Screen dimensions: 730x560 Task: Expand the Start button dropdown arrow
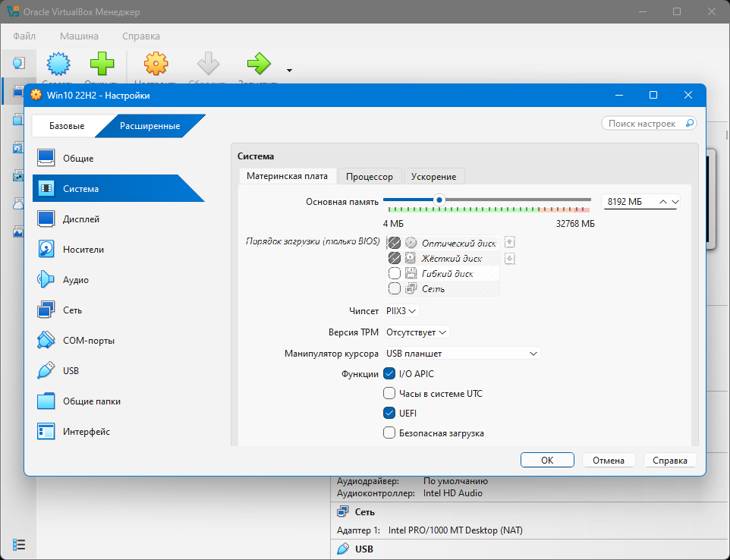coord(289,71)
